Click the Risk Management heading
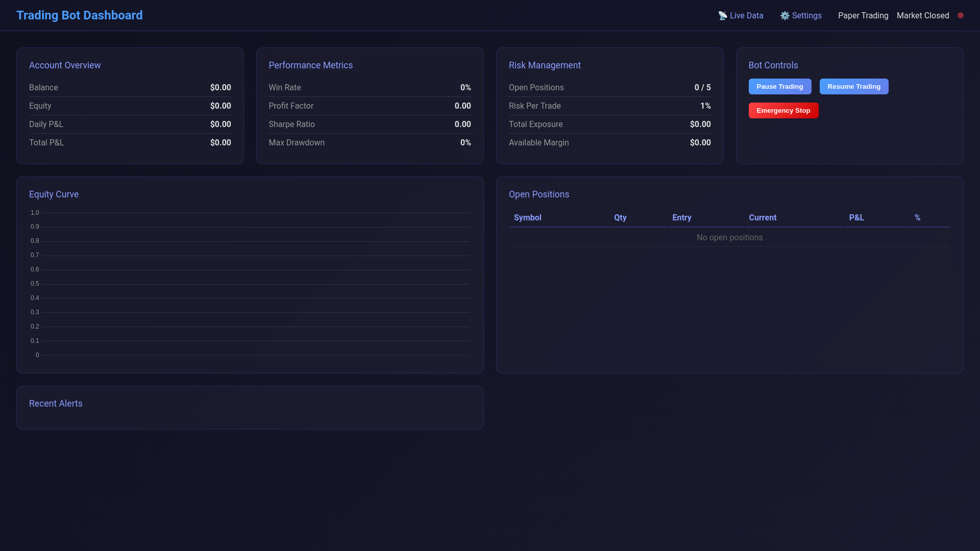 click(x=544, y=65)
